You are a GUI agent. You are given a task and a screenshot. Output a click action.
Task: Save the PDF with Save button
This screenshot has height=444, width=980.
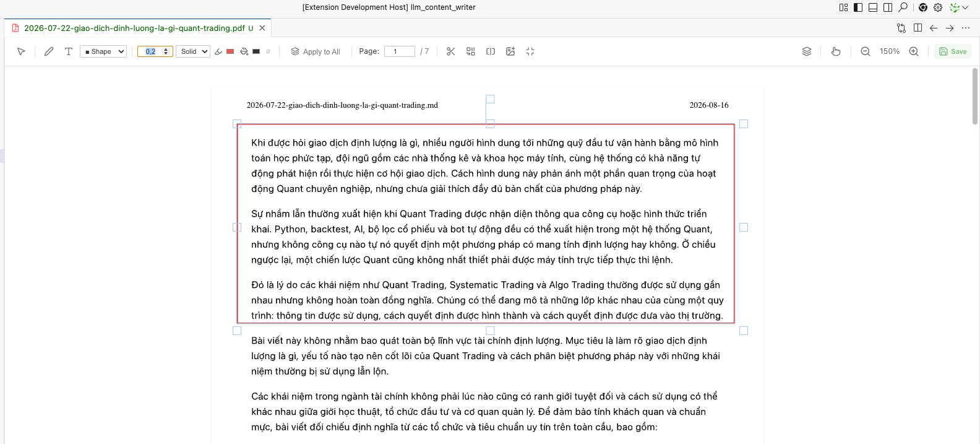tap(953, 51)
